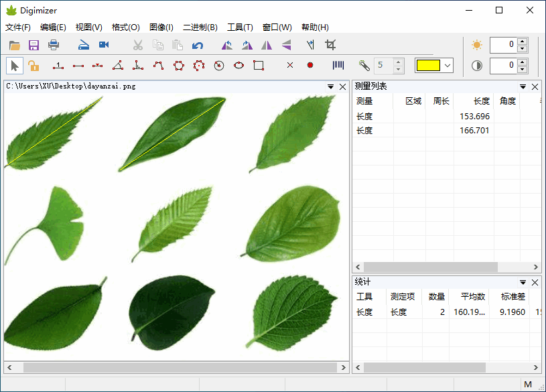This screenshot has width=546, height=392.
Task: Activate the Rectangle measurement tool
Action: pos(257,66)
